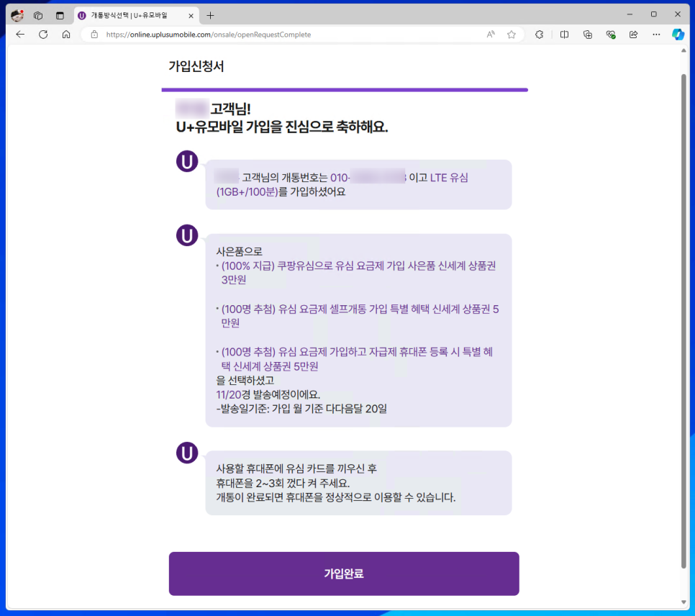Viewport: 695px width, 616px height.
Task: Click the 11/20경 발송예정이에요 text
Action: point(268,394)
